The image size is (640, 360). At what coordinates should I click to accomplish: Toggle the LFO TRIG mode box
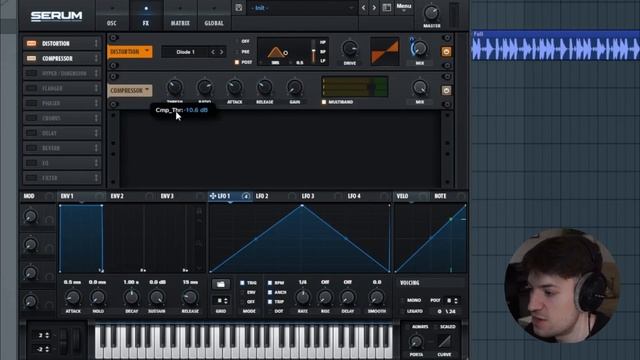point(242,283)
